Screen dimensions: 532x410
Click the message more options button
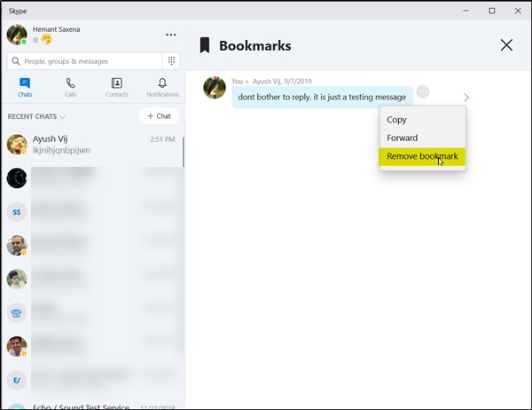coord(423,92)
